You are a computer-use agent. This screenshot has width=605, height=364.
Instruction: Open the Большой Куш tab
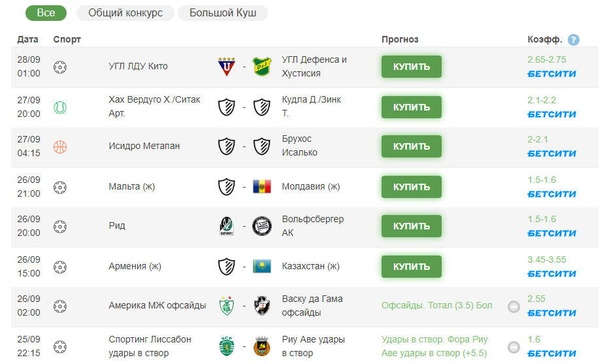click(223, 13)
